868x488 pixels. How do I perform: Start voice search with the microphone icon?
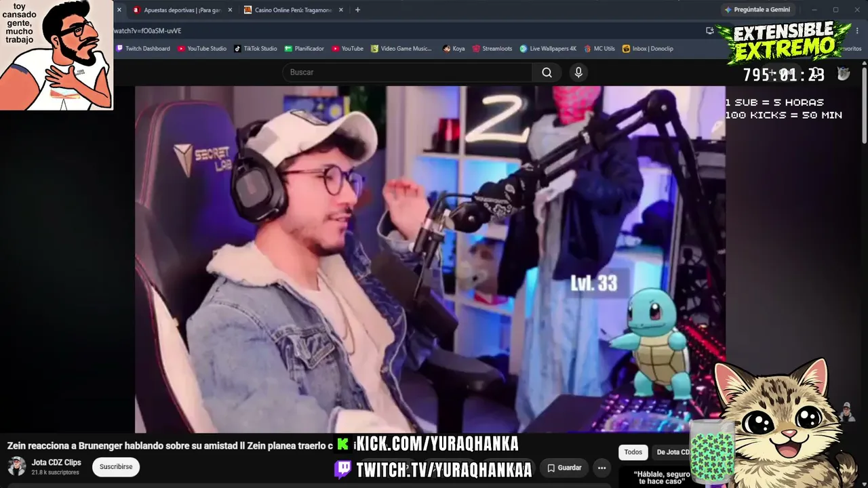578,73
